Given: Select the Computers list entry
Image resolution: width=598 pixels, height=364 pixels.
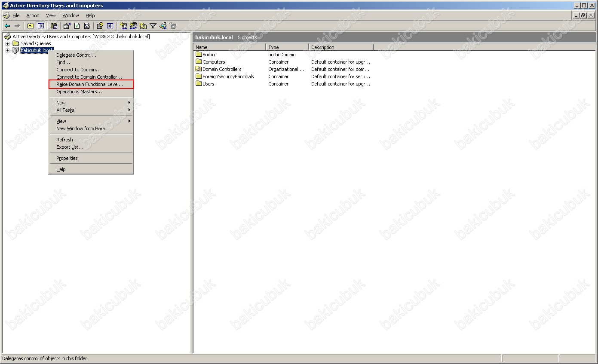Looking at the screenshot, I should pos(214,62).
